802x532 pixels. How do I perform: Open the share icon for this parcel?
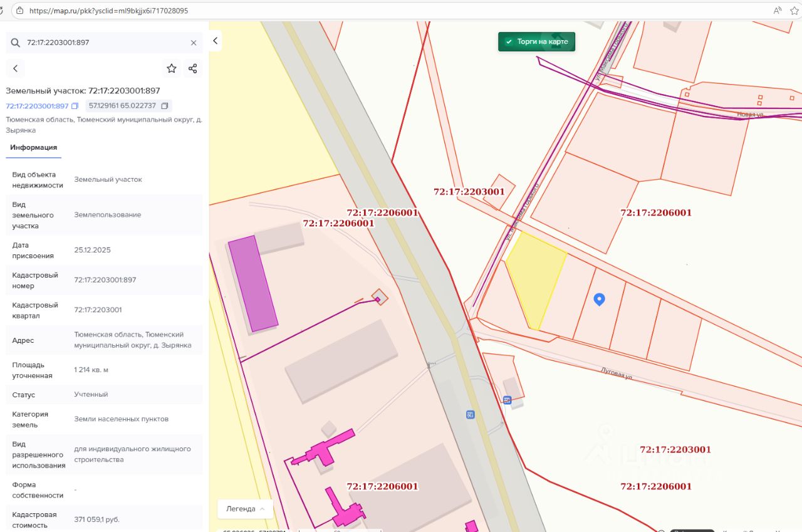192,68
